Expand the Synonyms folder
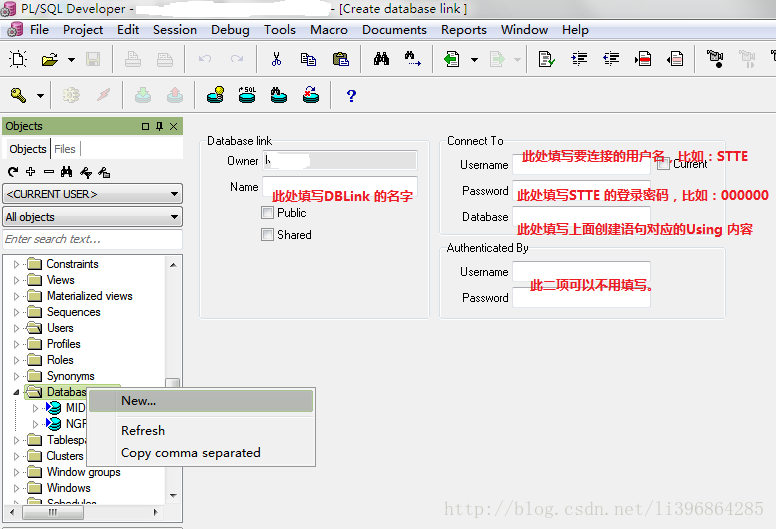This screenshot has height=529, width=776. [x=16, y=377]
